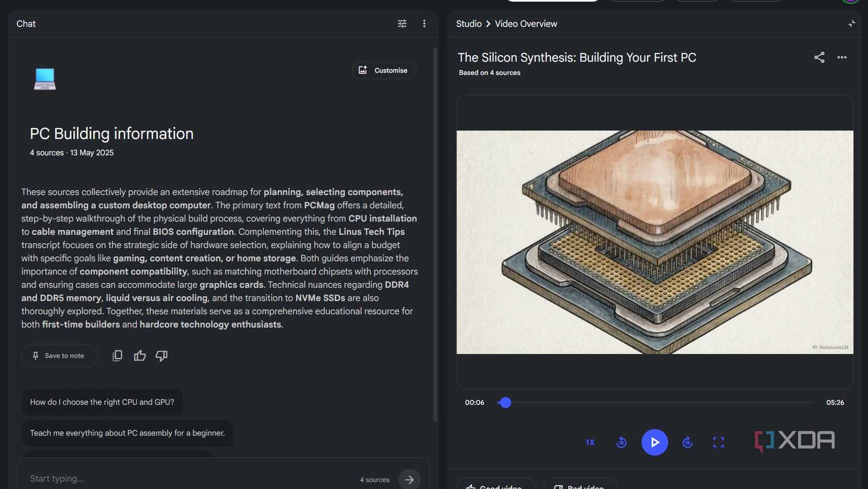Click 'The Silicon Synthesis' video title
The width and height of the screenshot is (868, 489).
(577, 57)
